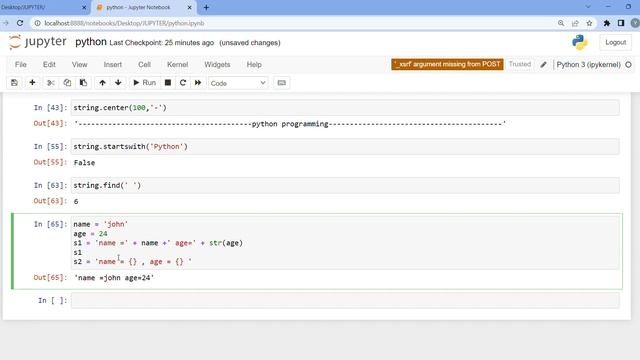
Task: Open the Help menu
Action: (x=254, y=64)
